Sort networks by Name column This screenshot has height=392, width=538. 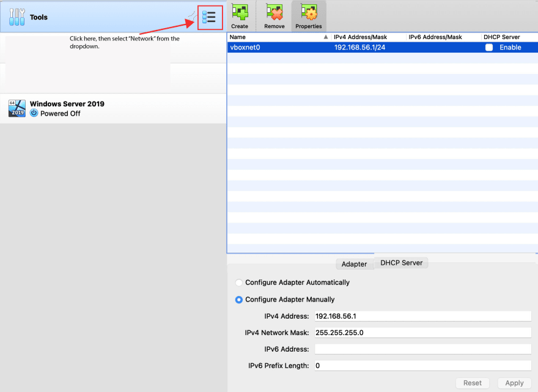(x=279, y=37)
